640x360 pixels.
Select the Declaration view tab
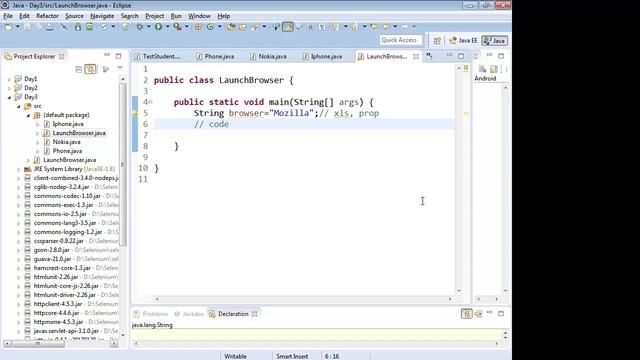[x=233, y=314]
